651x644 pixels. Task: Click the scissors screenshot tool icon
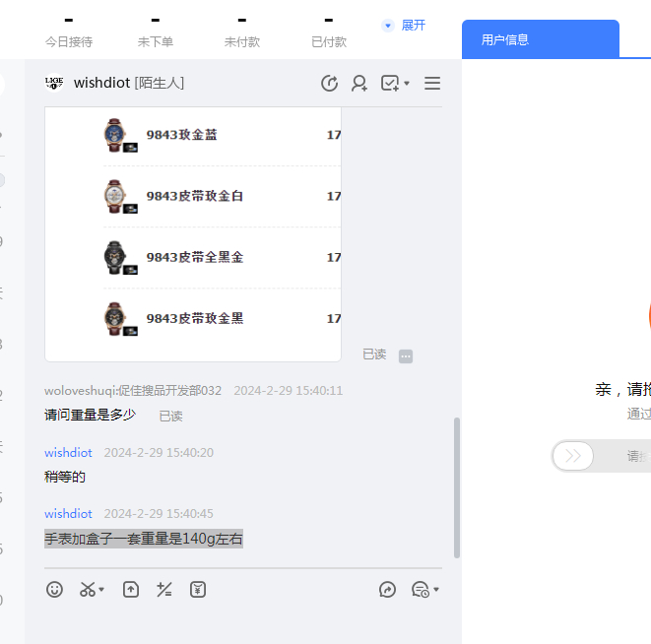pos(88,590)
